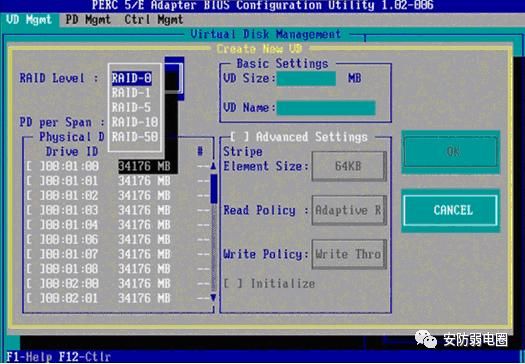
Task: Open the PD Mgmt tab
Action: pos(88,20)
